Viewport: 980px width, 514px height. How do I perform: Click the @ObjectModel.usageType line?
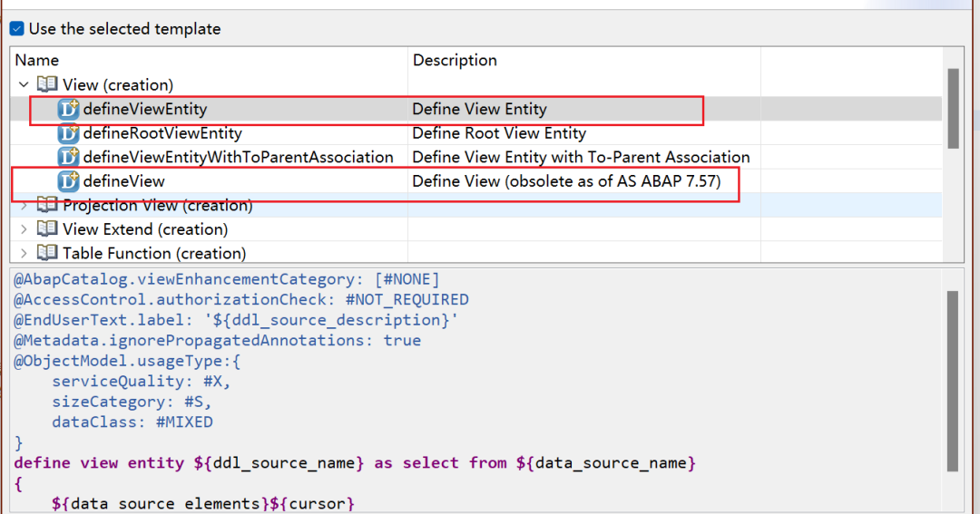pos(128,361)
